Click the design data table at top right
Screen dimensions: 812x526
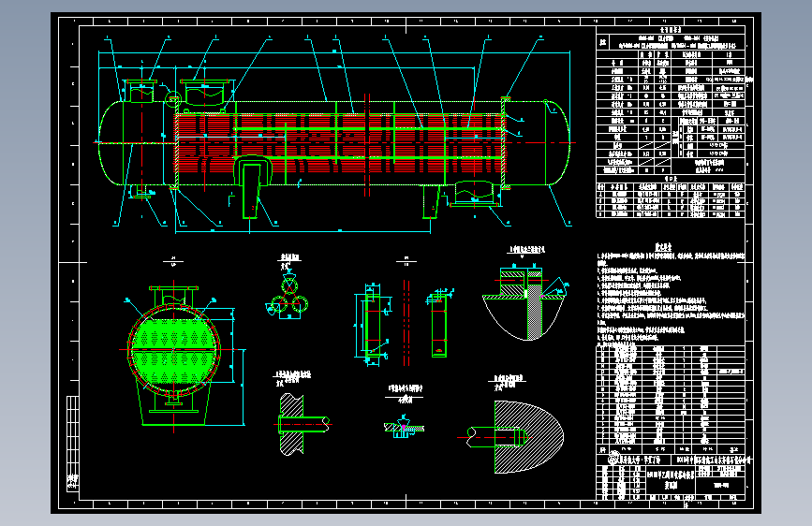tap(671, 100)
